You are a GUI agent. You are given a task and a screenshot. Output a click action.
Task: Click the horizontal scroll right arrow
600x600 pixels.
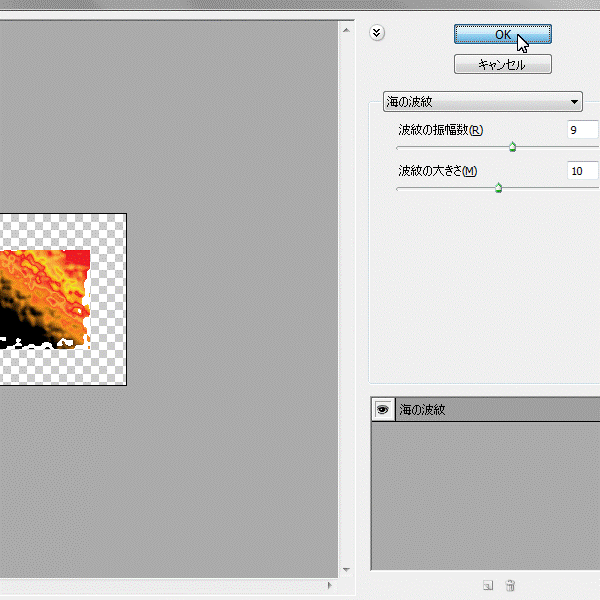(x=329, y=585)
